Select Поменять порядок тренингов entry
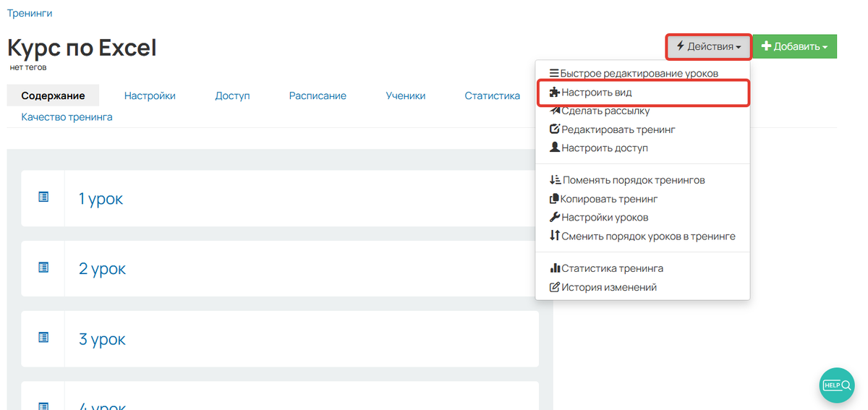 pos(642,180)
